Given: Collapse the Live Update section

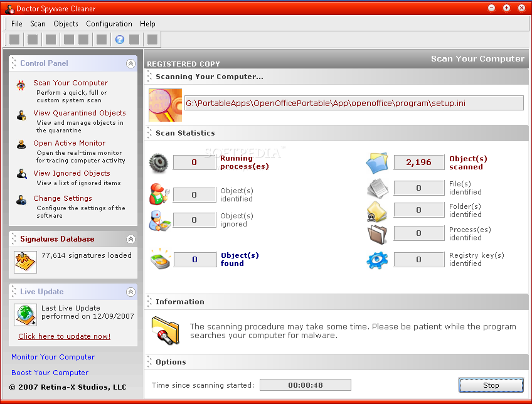Looking at the screenshot, I should [130, 292].
